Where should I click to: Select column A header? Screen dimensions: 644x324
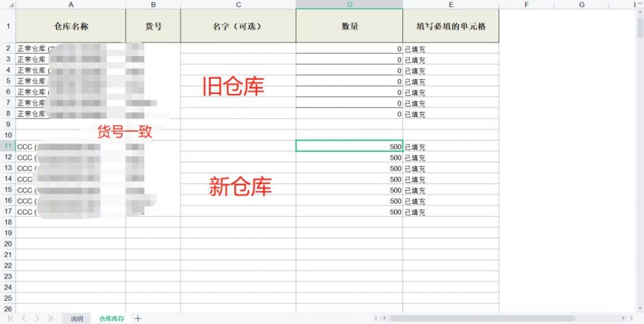pyautogui.click(x=71, y=5)
